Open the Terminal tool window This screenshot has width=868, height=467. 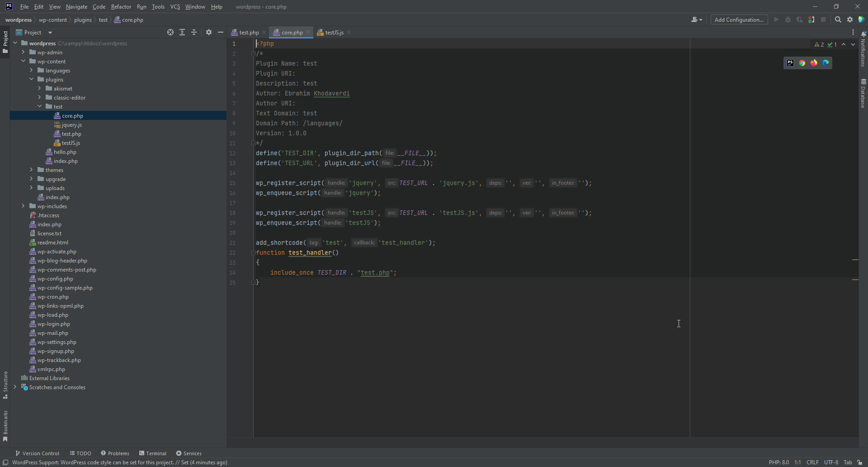(x=153, y=453)
